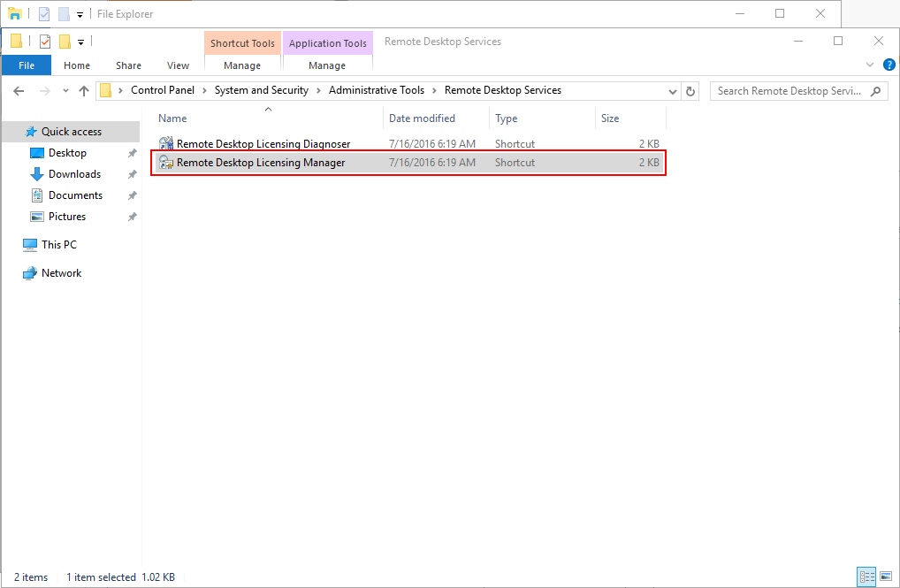Click Diagnoser row's 7/16/2016 6:19 AM date
This screenshot has width=900, height=588.
pyautogui.click(x=432, y=143)
